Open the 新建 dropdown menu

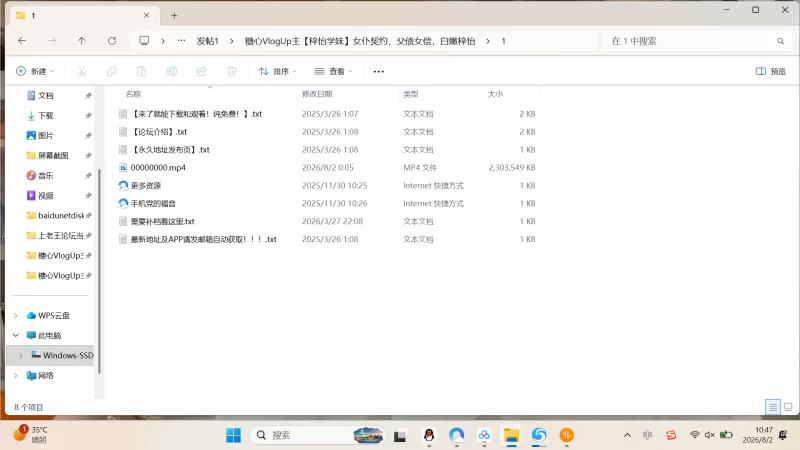(35, 71)
